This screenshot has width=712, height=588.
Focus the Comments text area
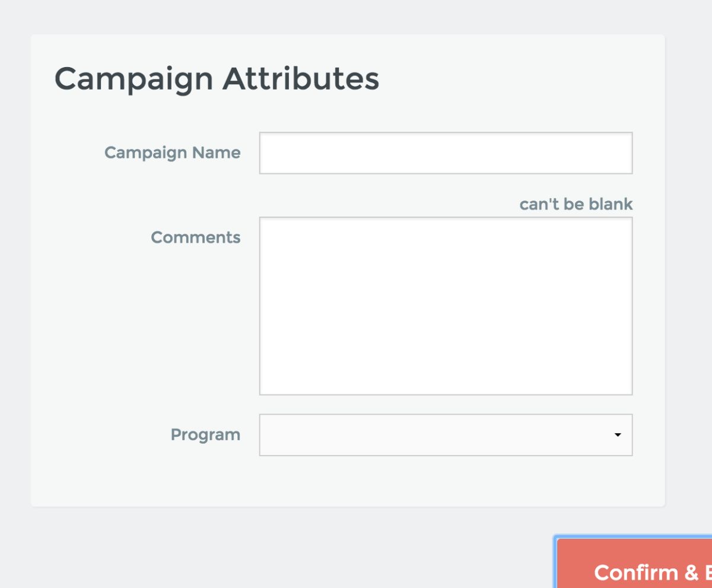point(446,306)
